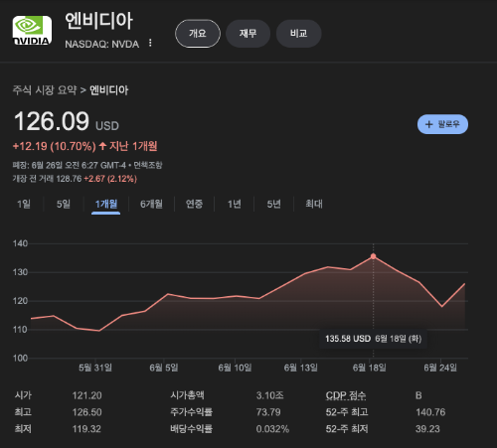Show the 5년 chart range

click(x=274, y=204)
